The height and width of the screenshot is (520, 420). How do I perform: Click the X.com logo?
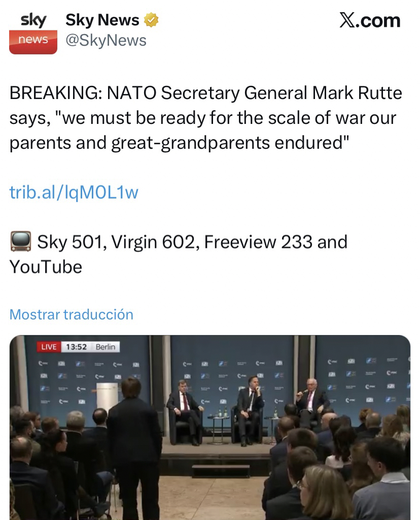point(369,20)
